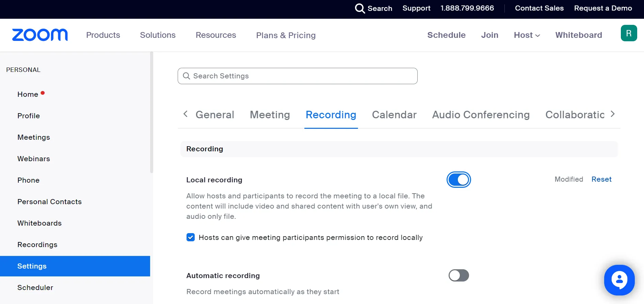Click the Modified status text
Image resolution: width=644 pixels, height=304 pixels.
pos(569,179)
